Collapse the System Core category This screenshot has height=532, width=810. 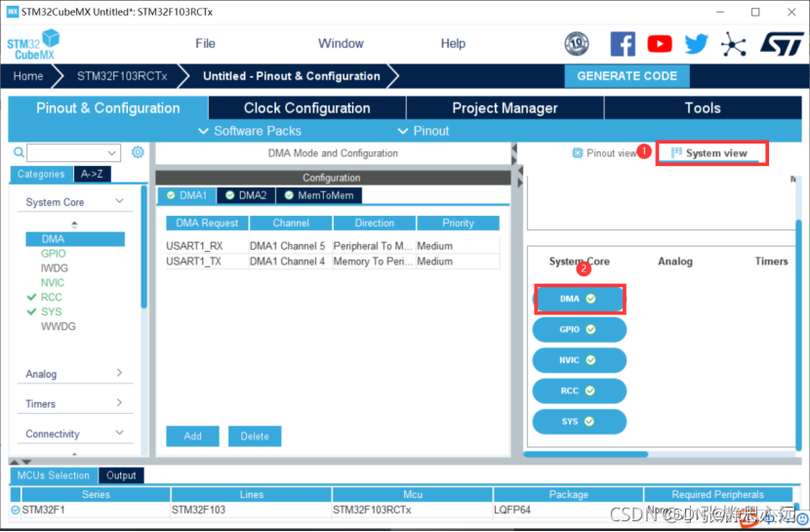click(119, 201)
